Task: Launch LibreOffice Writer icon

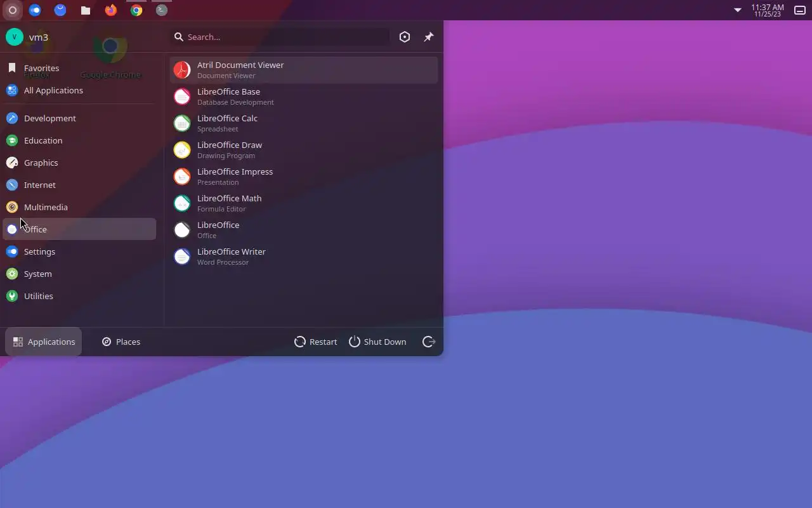Action: [182, 257]
